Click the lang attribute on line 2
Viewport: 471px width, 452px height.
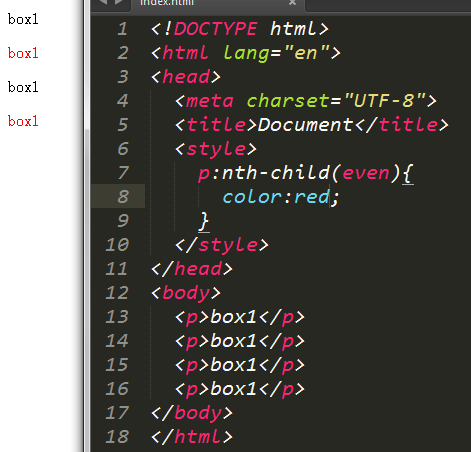246,53
